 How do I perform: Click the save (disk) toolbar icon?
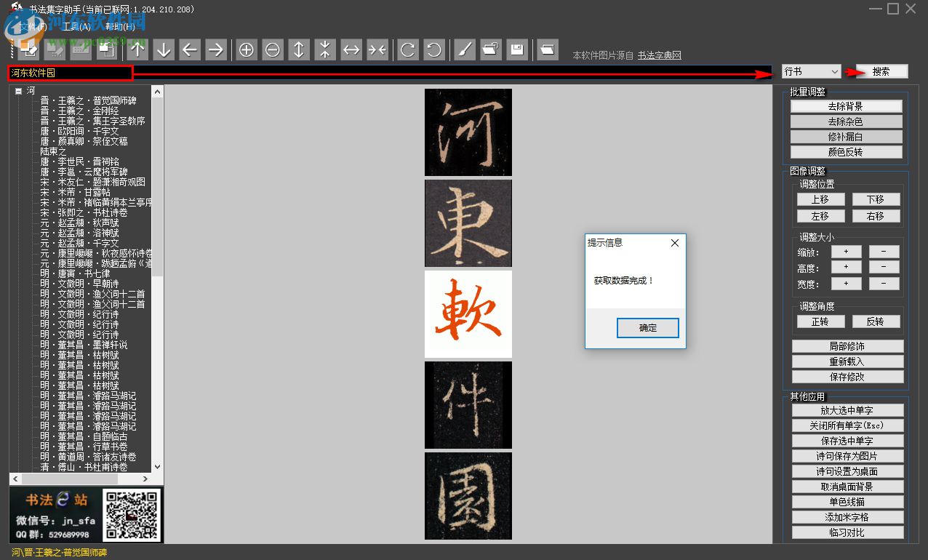point(517,49)
